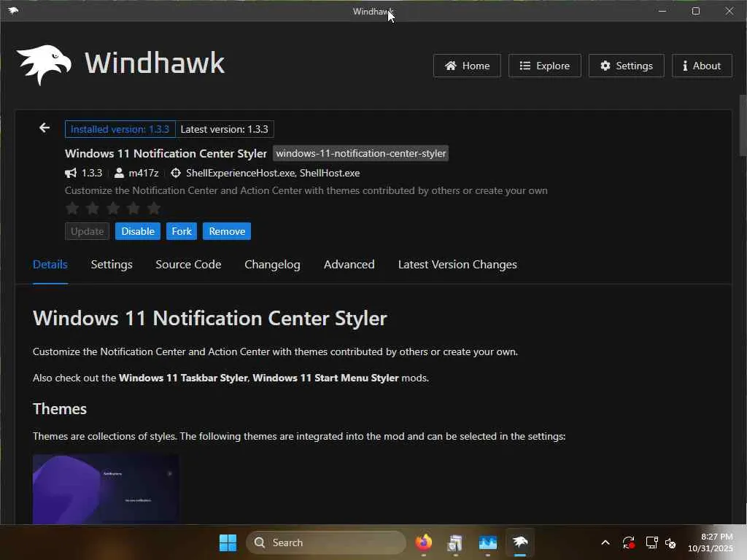
Task: Switch to the Details tab
Action: click(x=50, y=264)
